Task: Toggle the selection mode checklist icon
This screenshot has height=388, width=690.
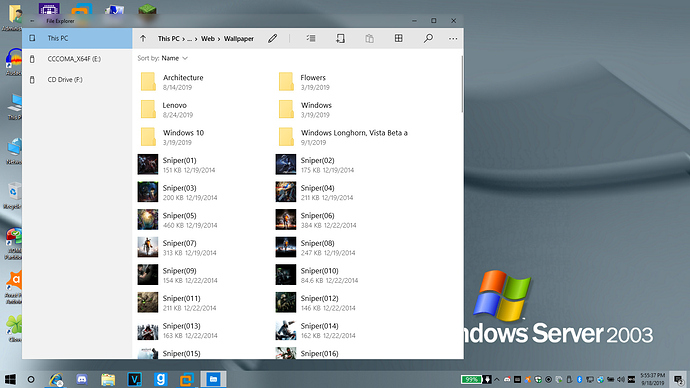Action: [x=311, y=39]
